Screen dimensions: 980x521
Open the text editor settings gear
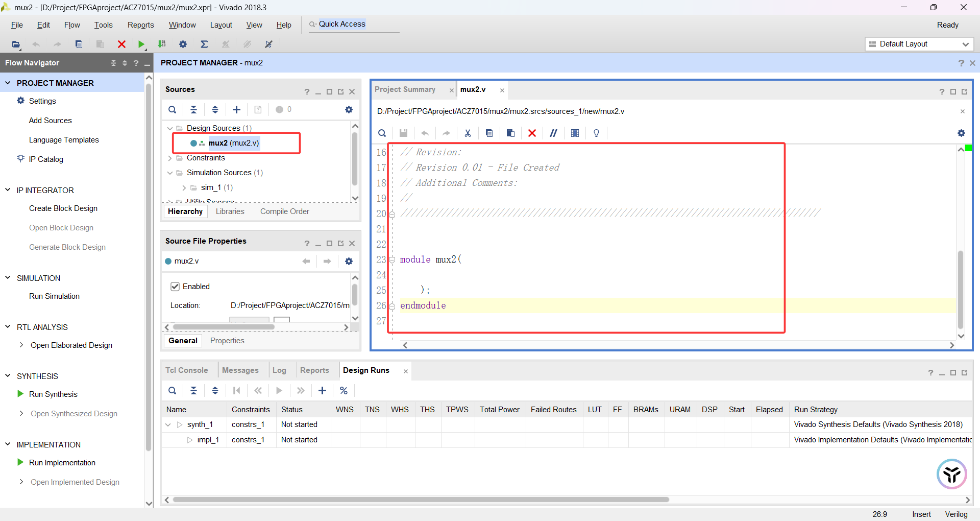coord(961,133)
